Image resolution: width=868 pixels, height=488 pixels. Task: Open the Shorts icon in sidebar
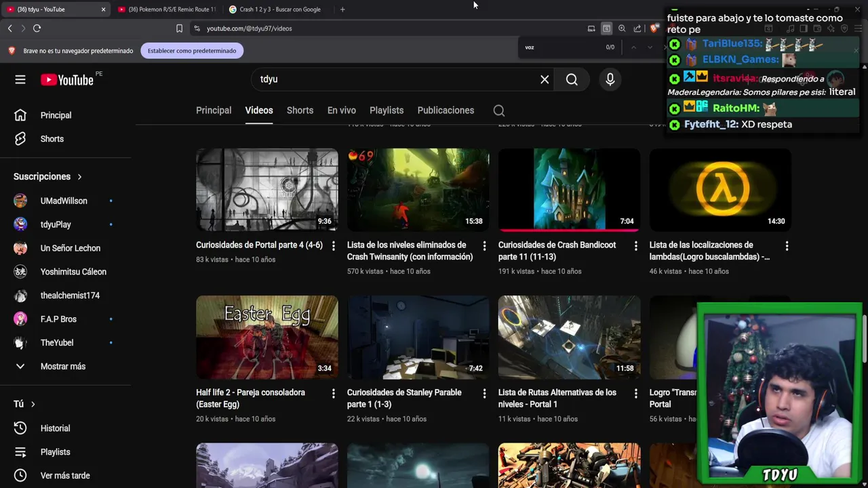click(x=20, y=139)
